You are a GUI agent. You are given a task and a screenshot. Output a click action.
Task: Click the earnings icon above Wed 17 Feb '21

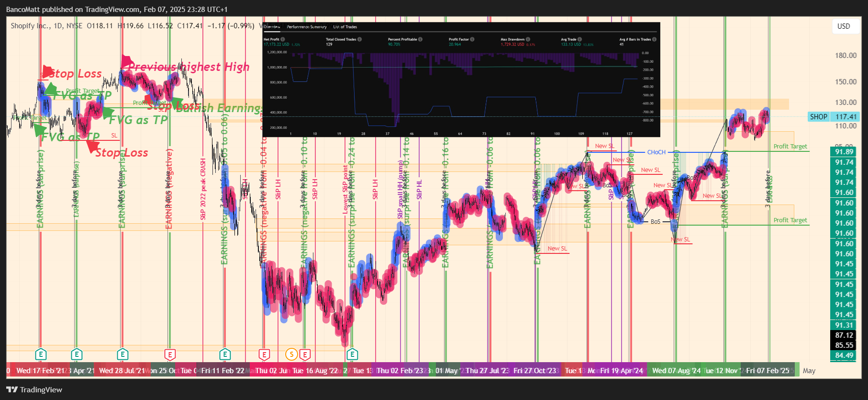click(41, 354)
